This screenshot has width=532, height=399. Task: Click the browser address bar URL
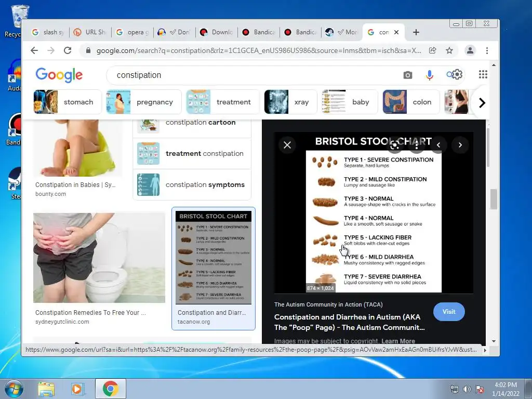tap(259, 50)
